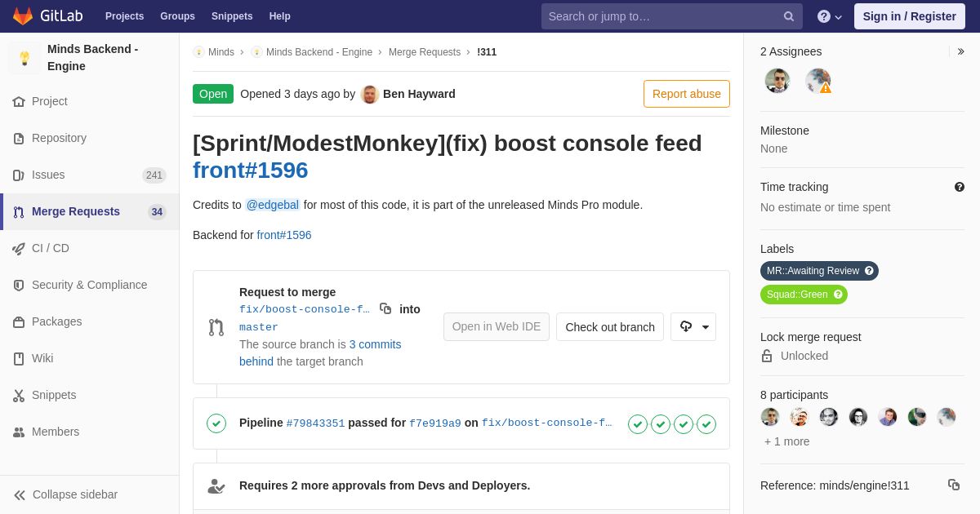Open the Time tracking help icon

(960, 187)
